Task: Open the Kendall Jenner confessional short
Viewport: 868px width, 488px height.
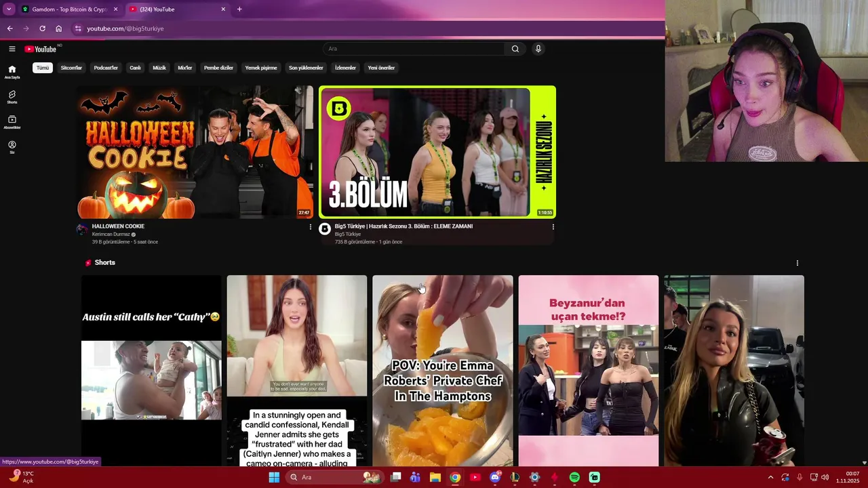Action: pos(297,371)
